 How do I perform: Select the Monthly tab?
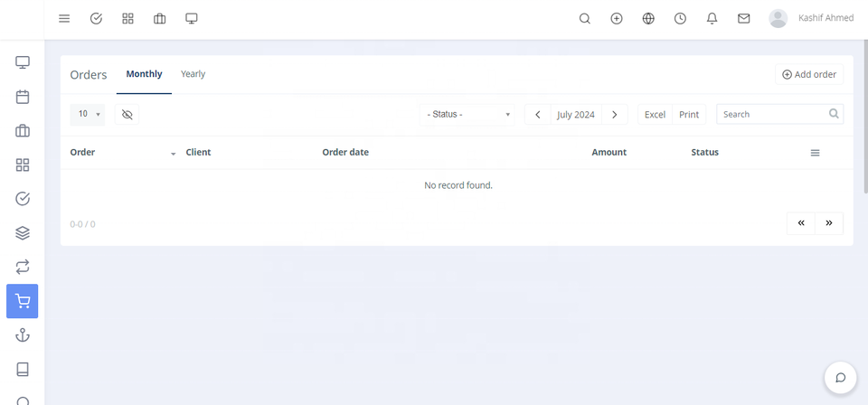pyautogui.click(x=144, y=74)
